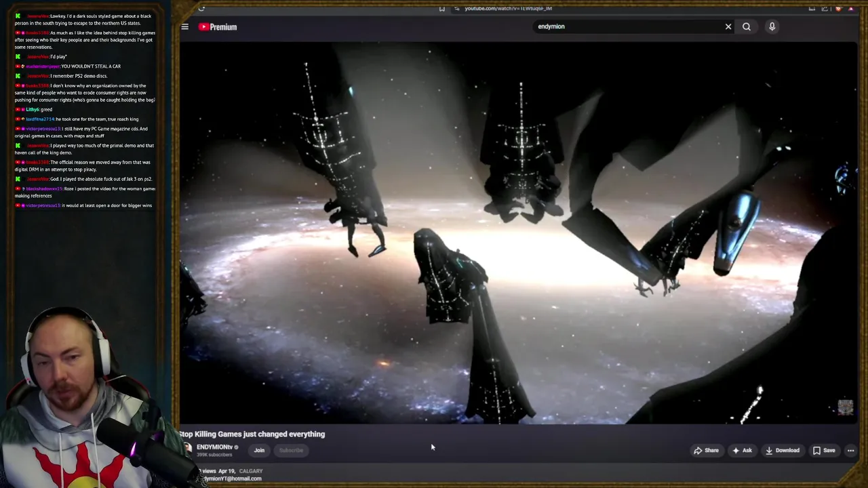Screen dimensions: 868x488
Task: Go to YouTube Premium home logo
Action: 218,27
